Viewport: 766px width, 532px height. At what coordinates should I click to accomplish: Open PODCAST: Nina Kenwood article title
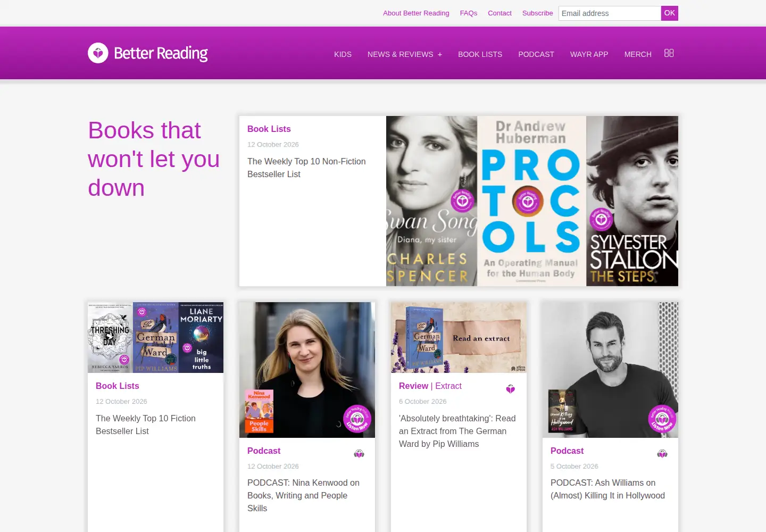point(303,495)
